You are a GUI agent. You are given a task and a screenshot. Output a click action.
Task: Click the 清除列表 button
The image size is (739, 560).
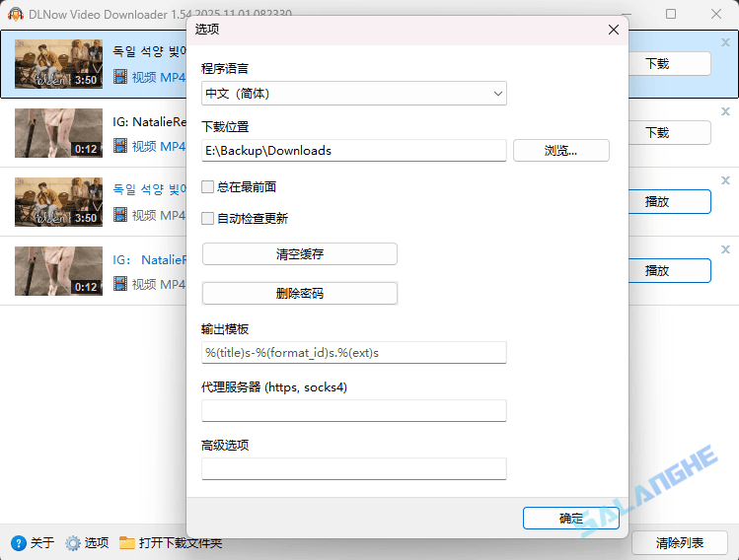click(679, 543)
